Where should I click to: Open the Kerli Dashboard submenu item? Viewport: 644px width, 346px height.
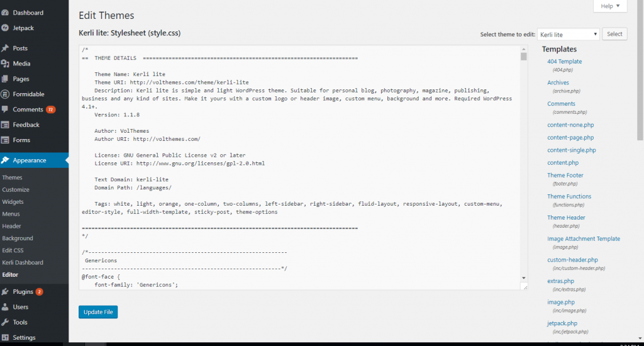23,262
